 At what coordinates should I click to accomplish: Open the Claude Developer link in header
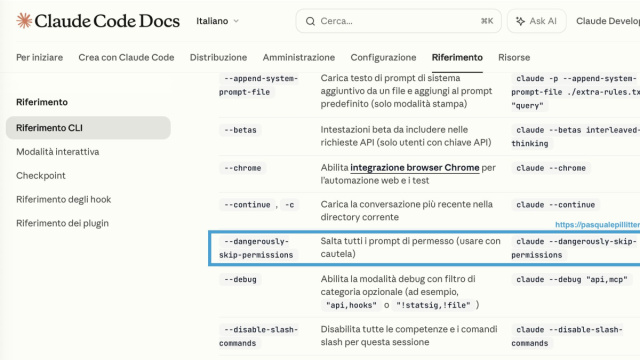tap(608, 21)
